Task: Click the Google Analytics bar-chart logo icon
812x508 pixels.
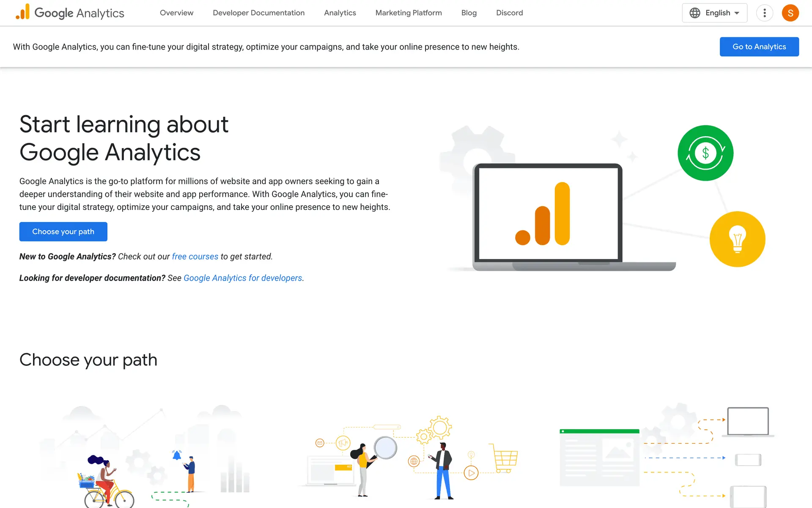Action: point(23,12)
